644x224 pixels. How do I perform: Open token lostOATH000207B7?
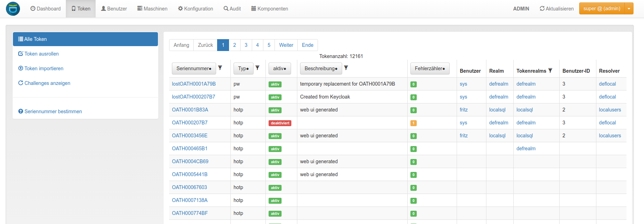[194, 97]
